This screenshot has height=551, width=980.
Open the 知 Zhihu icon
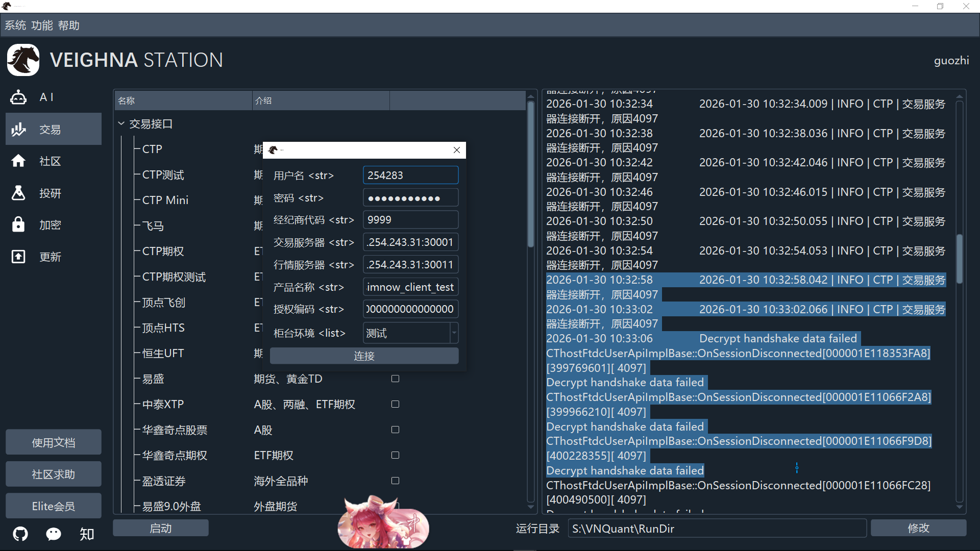(87, 534)
